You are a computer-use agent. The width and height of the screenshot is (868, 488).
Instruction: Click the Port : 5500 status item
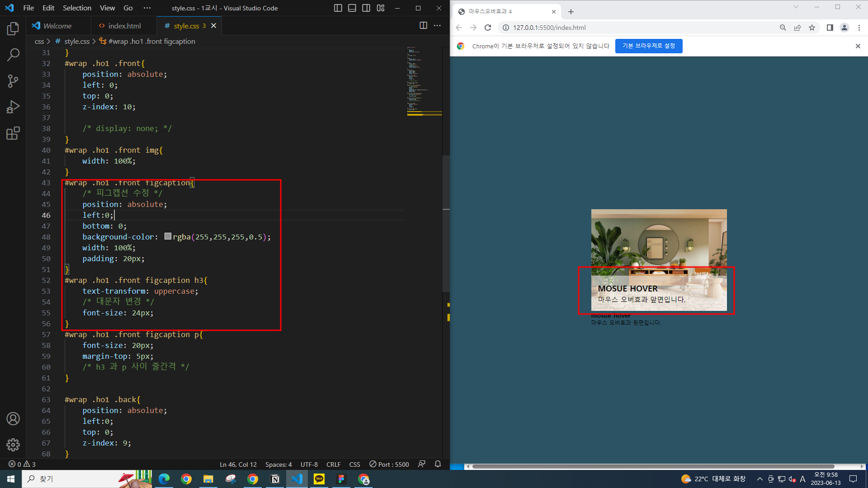pos(389,464)
